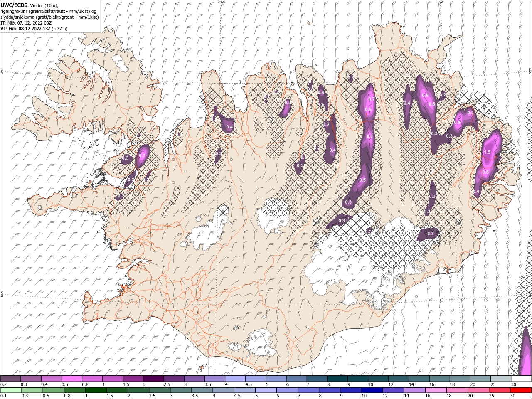Click the snow legend swatch between 4 and 4.5
This screenshot has width=532, height=399.
click(235, 379)
